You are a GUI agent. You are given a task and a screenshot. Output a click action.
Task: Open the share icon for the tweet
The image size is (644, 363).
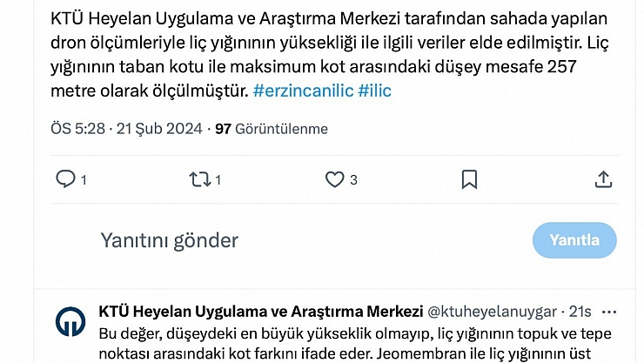[603, 179]
